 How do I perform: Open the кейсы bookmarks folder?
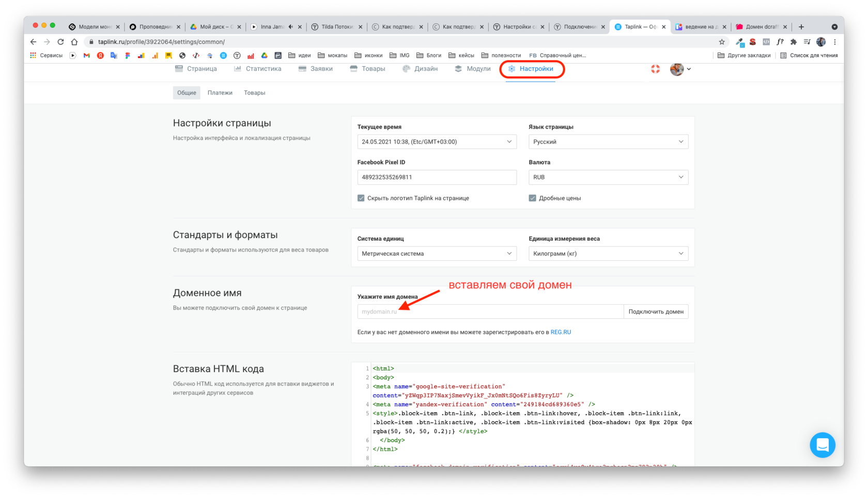[461, 55]
